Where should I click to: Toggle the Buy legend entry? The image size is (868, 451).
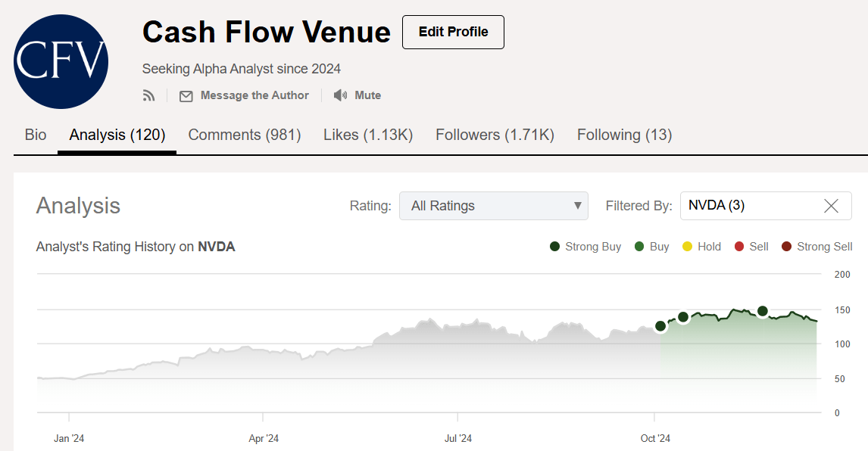click(651, 247)
